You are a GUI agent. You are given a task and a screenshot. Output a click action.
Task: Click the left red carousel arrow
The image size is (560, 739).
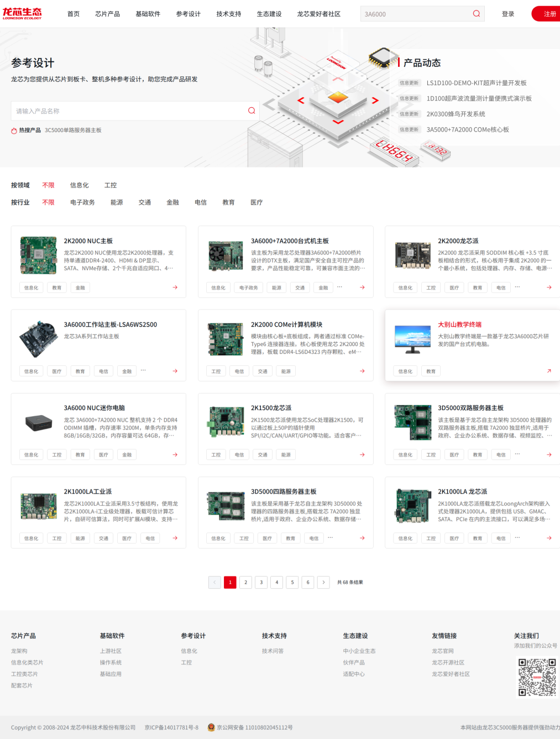click(301, 101)
